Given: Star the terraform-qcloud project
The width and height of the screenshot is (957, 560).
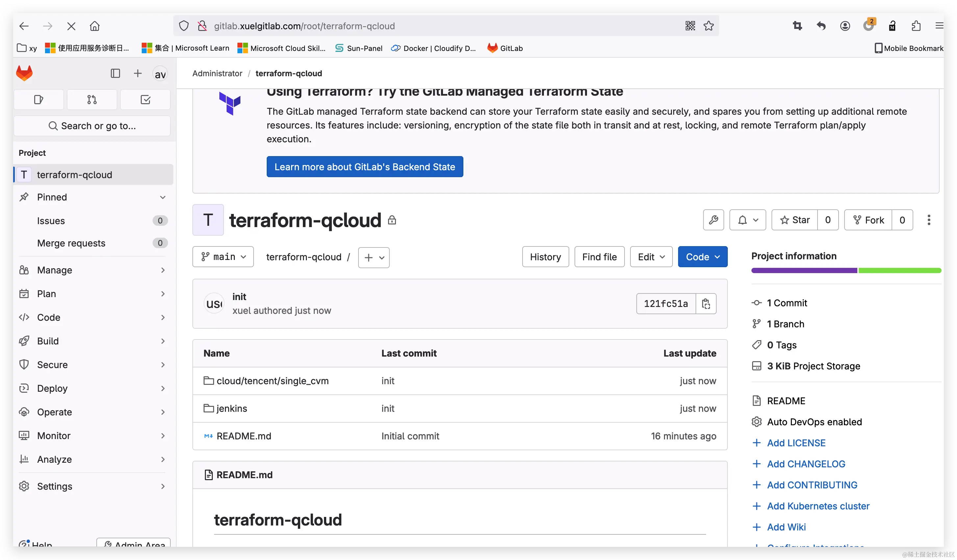Looking at the screenshot, I should (795, 220).
